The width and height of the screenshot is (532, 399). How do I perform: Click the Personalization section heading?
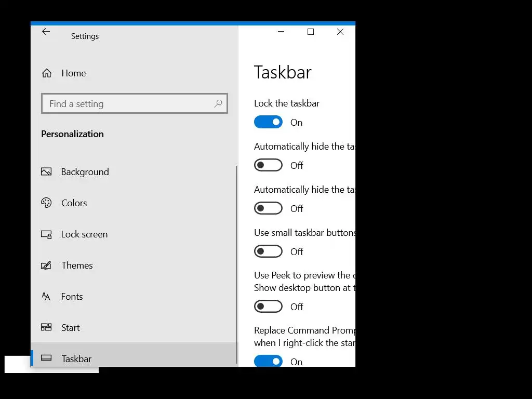[72, 134]
